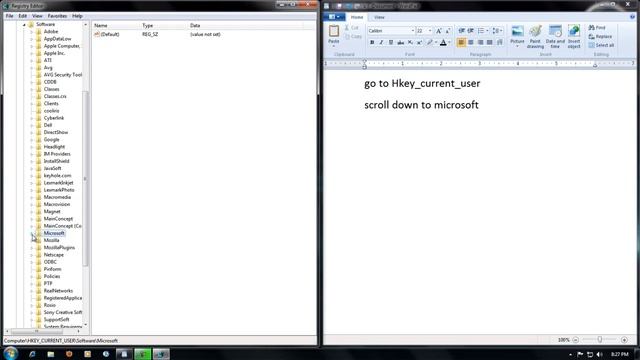Decrease indent in WordPad paragraph group
The height and width of the screenshot is (360, 640).
(x=461, y=31)
